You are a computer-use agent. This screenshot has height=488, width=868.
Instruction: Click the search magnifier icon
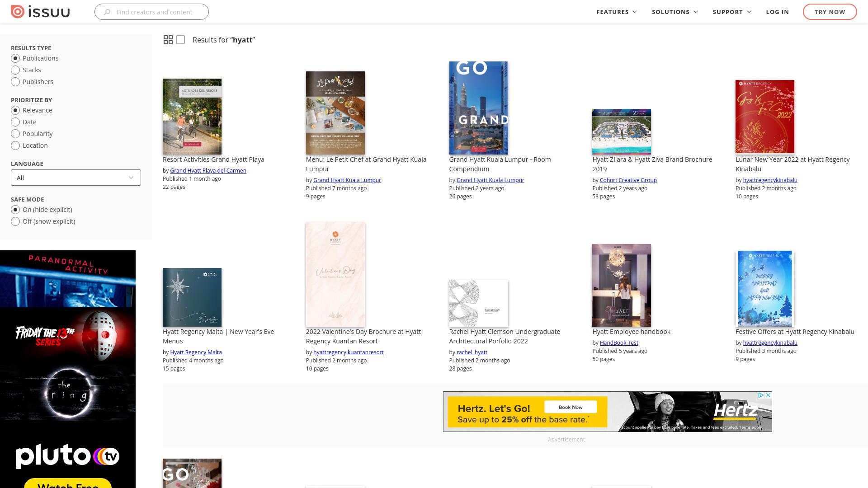107,12
